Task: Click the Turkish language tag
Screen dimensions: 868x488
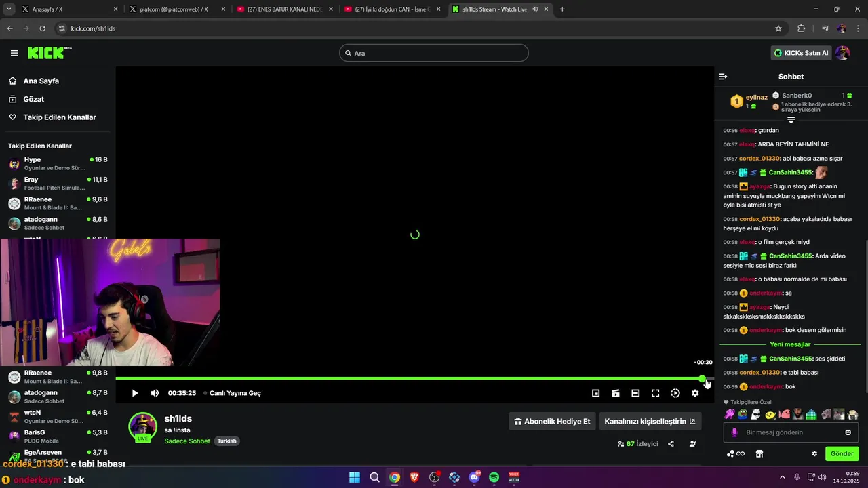Action: (x=226, y=441)
